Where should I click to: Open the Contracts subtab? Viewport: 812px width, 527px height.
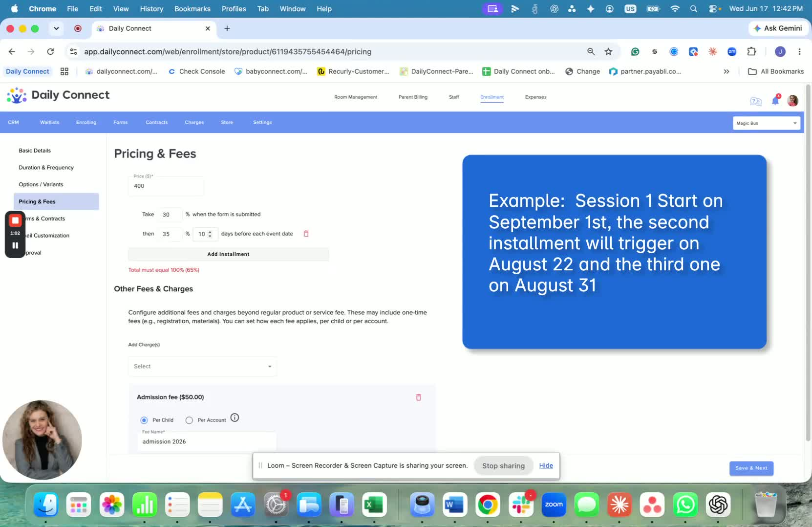pos(156,122)
